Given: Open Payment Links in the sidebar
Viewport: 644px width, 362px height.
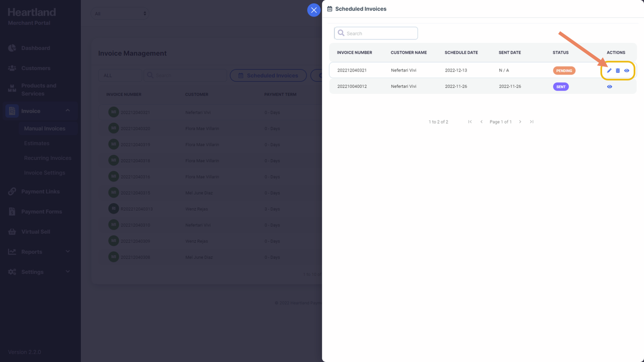Looking at the screenshot, I should [40, 192].
